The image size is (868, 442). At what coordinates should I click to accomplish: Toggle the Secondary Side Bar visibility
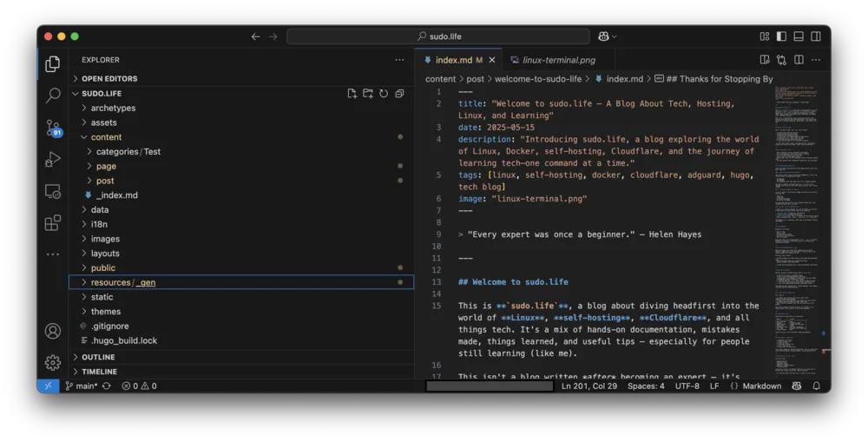[x=816, y=36]
